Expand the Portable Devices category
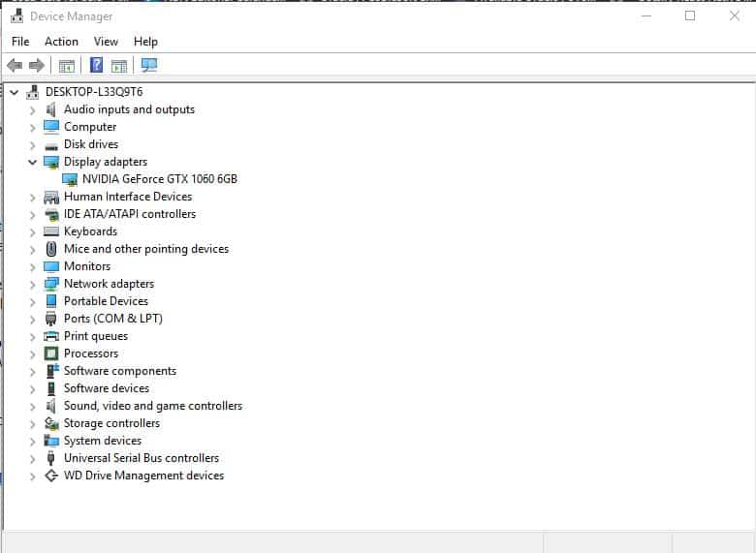 coord(32,301)
